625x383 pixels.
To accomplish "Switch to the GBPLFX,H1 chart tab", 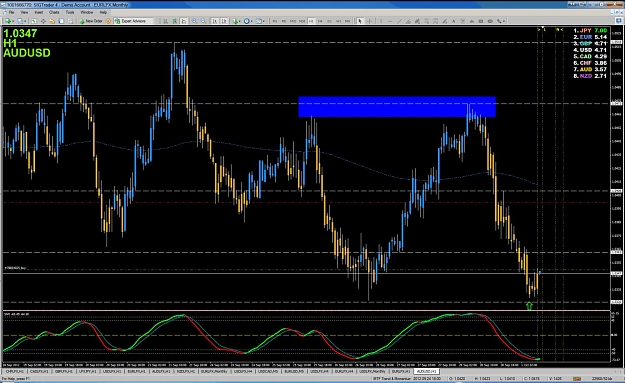I will click(64, 371).
